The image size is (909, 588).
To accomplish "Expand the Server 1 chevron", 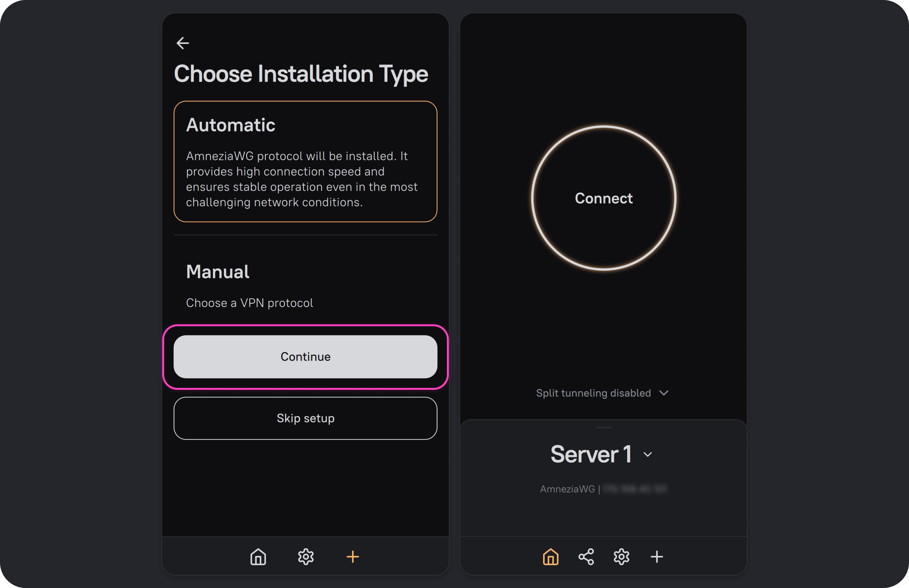I will [647, 454].
